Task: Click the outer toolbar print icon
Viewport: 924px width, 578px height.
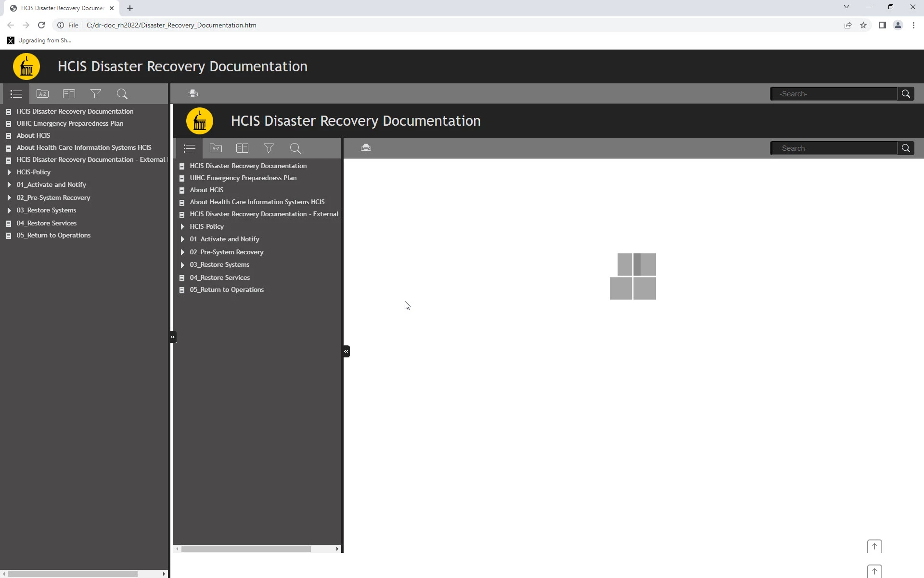Action: [192, 93]
